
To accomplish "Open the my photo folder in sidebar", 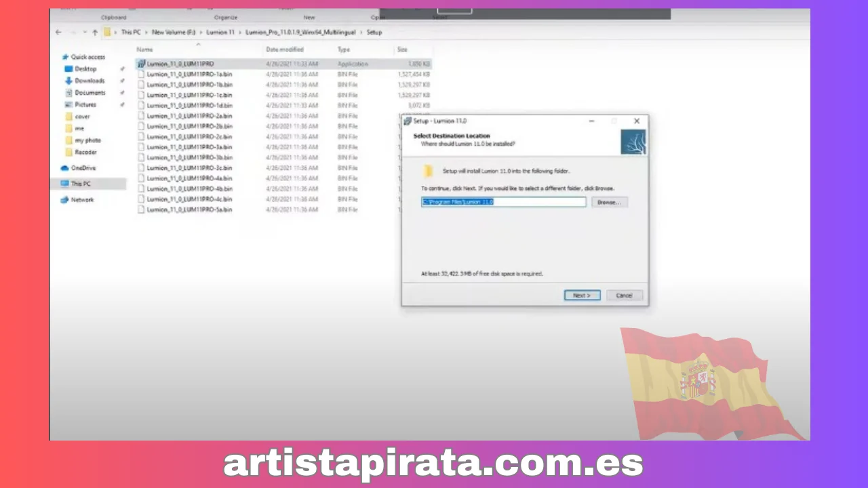I will click(x=87, y=140).
